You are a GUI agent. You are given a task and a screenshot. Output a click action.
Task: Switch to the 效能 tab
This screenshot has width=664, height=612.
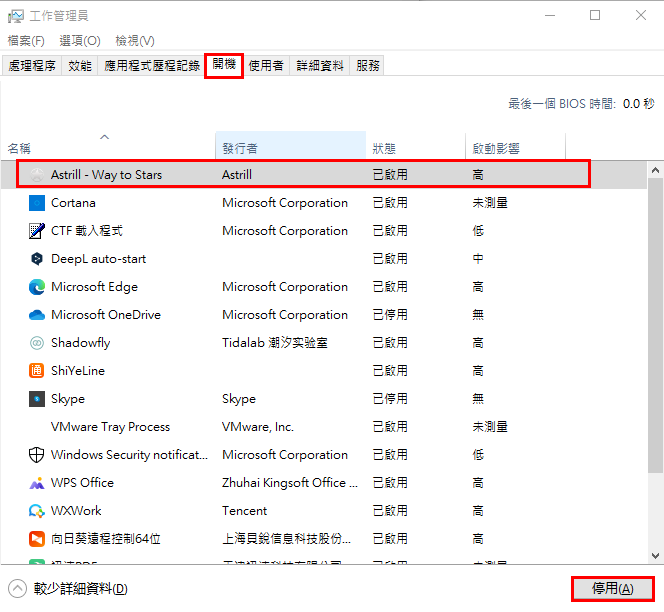[x=80, y=66]
